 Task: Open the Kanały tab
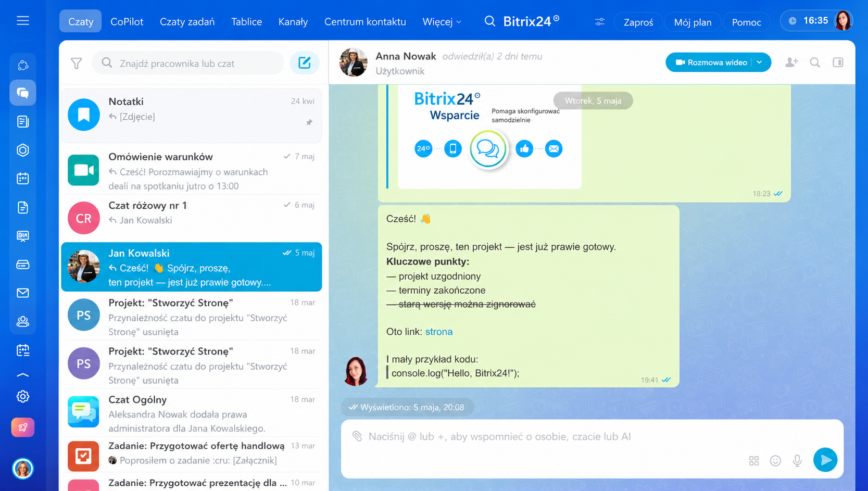point(293,22)
